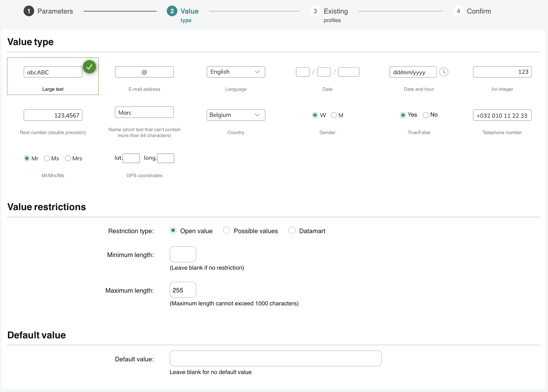Pick the Ms title radio
This screenshot has width=548, height=392.
[x=47, y=158]
